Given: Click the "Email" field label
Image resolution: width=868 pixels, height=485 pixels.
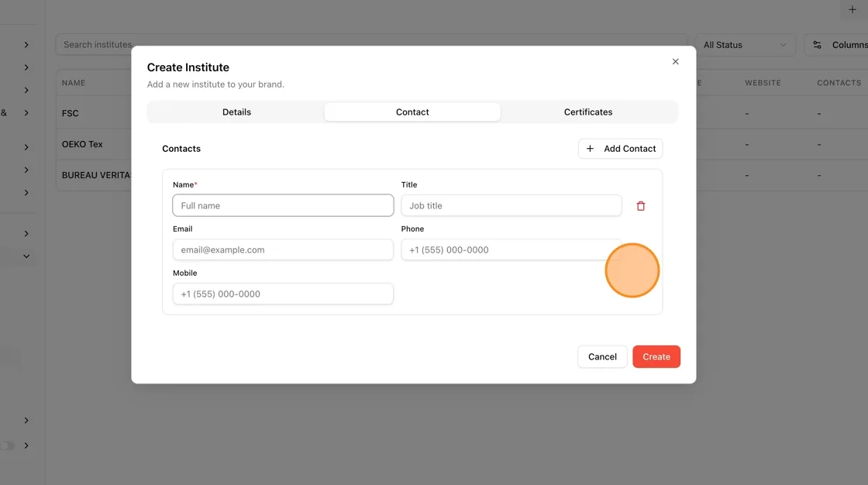Looking at the screenshot, I should pos(182,229).
